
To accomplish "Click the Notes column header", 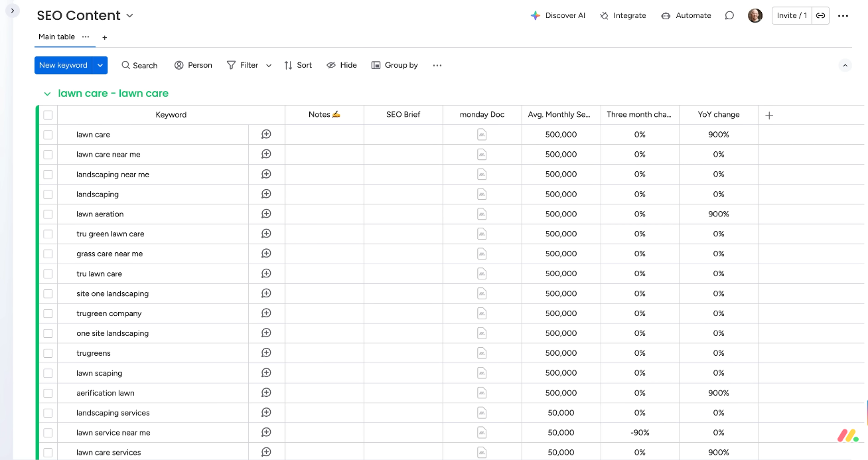I will pyautogui.click(x=325, y=115).
